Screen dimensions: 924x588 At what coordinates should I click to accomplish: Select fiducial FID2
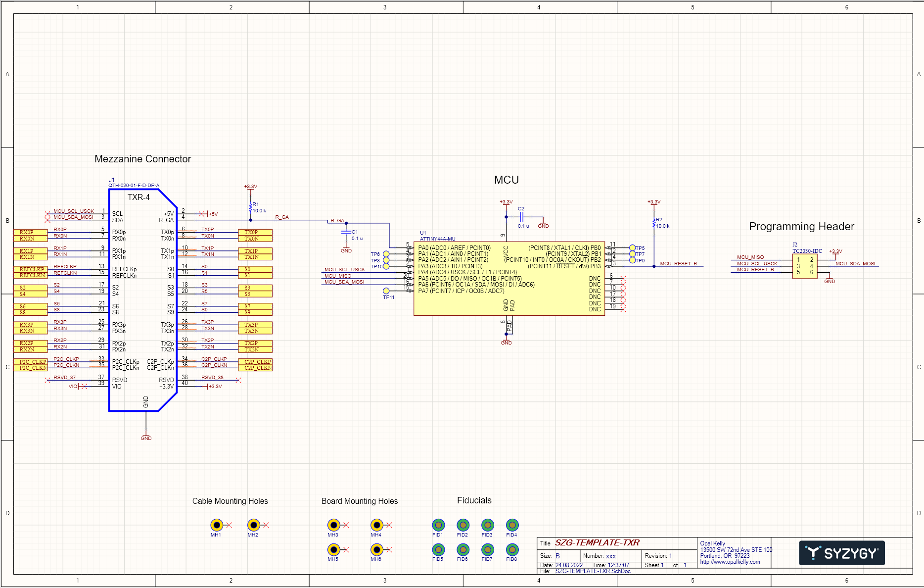click(x=463, y=525)
